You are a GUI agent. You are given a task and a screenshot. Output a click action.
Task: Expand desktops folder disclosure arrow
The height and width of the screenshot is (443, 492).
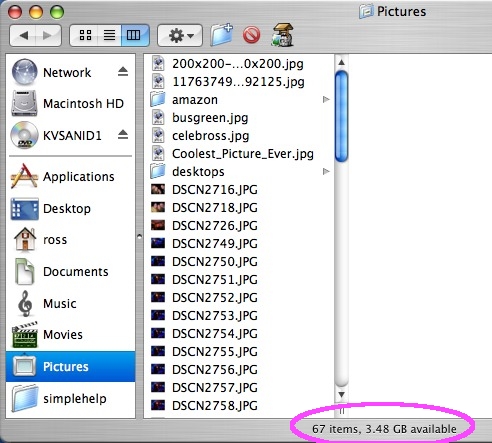(x=326, y=171)
